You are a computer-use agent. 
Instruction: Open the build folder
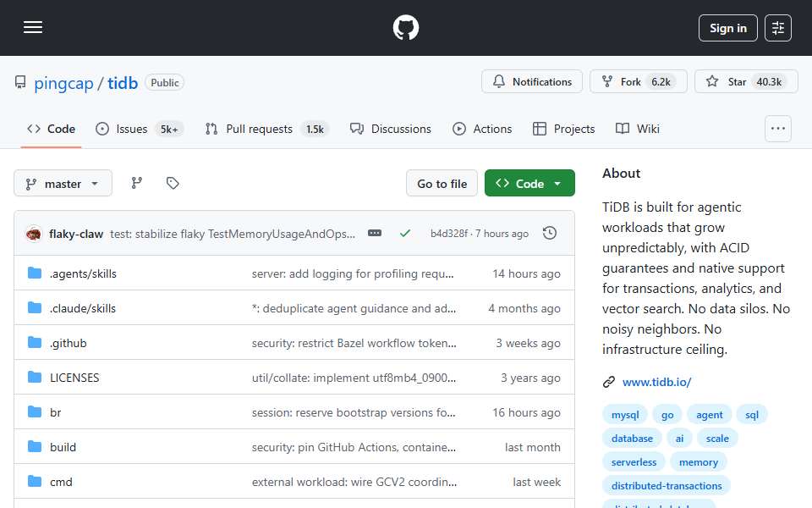pos(63,447)
